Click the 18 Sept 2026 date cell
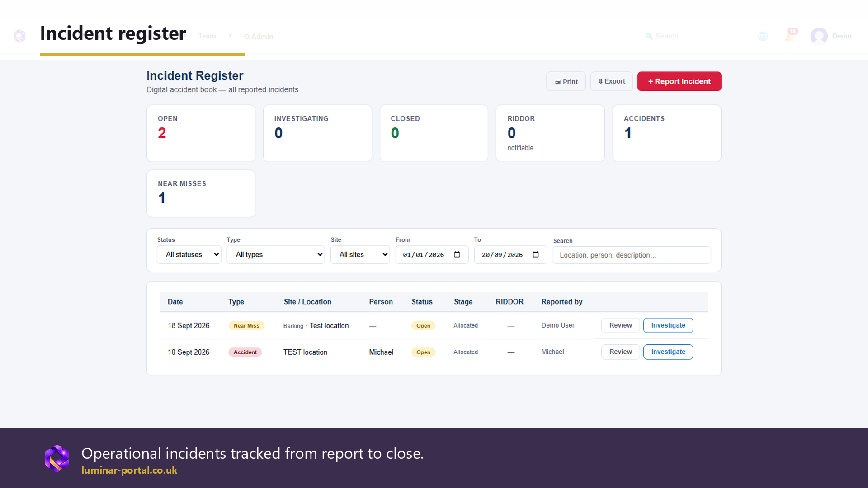 [x=189, y=326]
